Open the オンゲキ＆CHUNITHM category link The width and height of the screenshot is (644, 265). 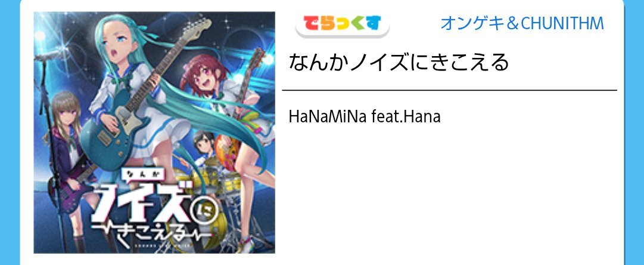coord(522,23)
